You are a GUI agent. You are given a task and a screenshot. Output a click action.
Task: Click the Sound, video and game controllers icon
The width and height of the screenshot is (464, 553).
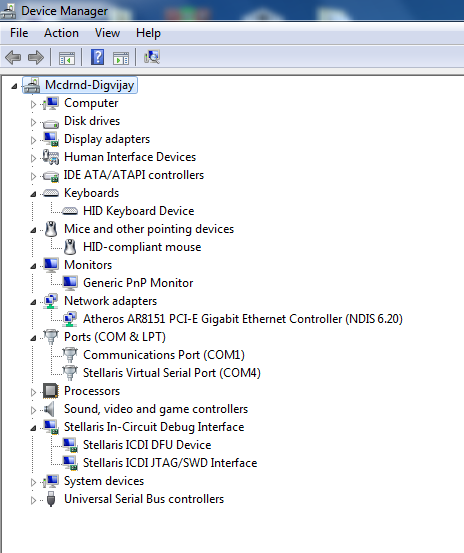pyautogui.click(x=50, y=409)
